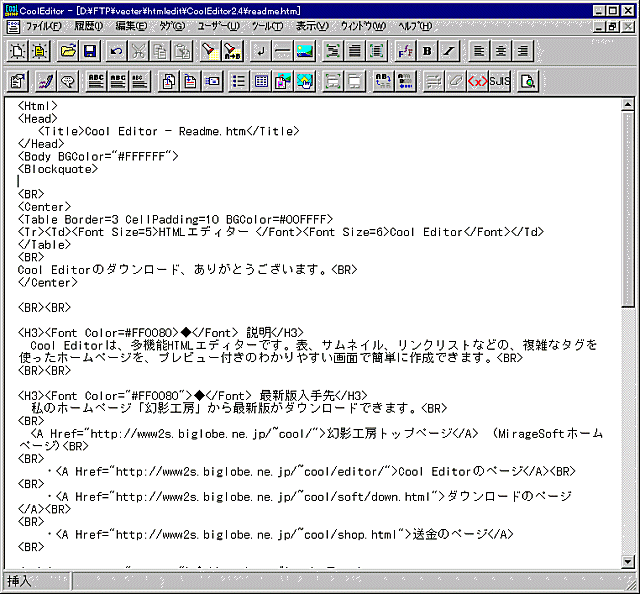The height and width of the screenshot is (594, 640).
Task: Click the <Blockquote> line
Action: [58, 169]
